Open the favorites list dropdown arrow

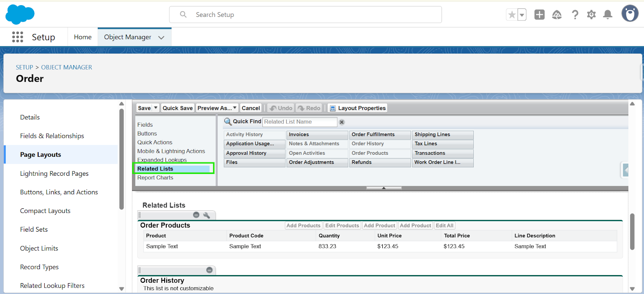click(522, 15)
